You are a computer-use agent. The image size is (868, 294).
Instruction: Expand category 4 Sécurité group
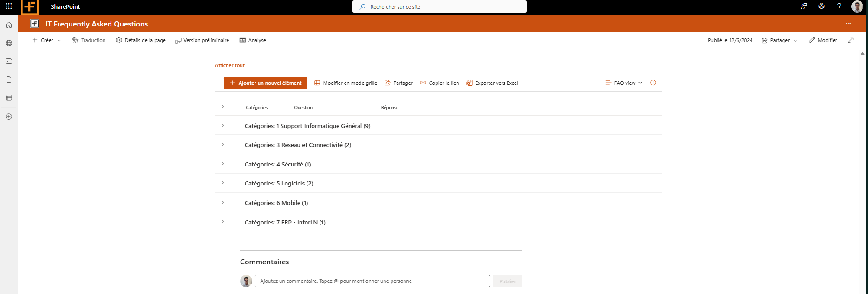pos(223,164)
